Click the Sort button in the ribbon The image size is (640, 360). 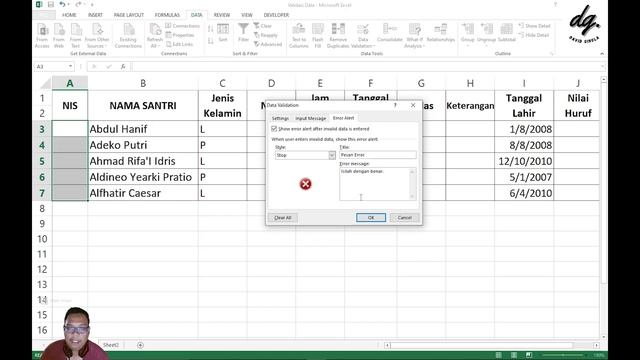223,33
